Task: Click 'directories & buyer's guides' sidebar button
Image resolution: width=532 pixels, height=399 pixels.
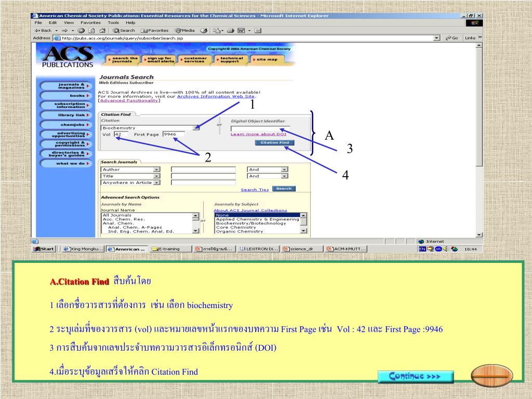Action: pyautogui.click(x=66, y=154)
